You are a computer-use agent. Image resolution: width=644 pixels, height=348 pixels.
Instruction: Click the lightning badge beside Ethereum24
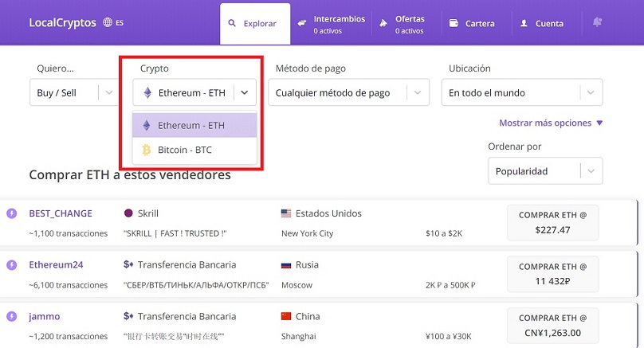click(x=11, y=265)
